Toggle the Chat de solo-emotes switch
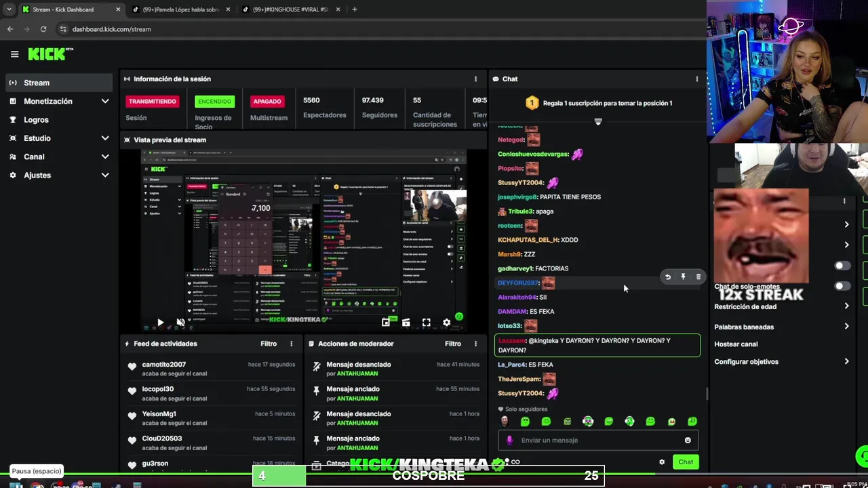The height and width of the screenshot is (488, 868). pos(841,286)
